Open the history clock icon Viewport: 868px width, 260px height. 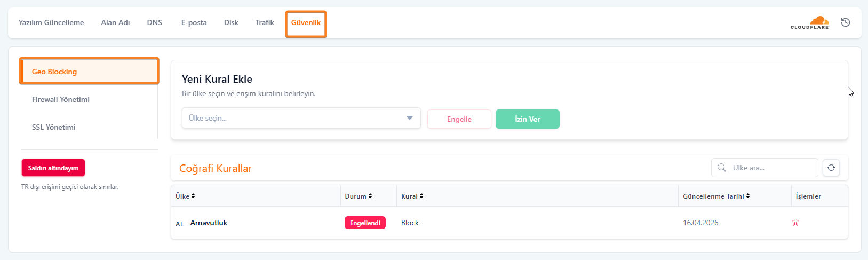pos(846,22)
